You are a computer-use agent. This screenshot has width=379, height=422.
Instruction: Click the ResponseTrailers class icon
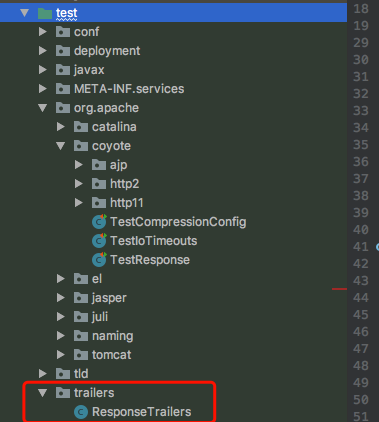pos(81,412)
